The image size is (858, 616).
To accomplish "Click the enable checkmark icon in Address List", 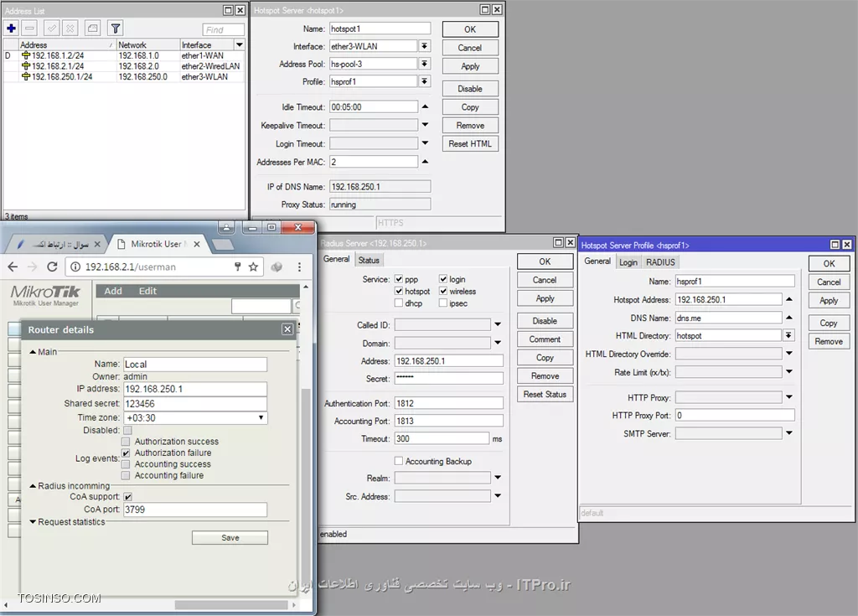I will pyautogui.click(x=52, y=28).
